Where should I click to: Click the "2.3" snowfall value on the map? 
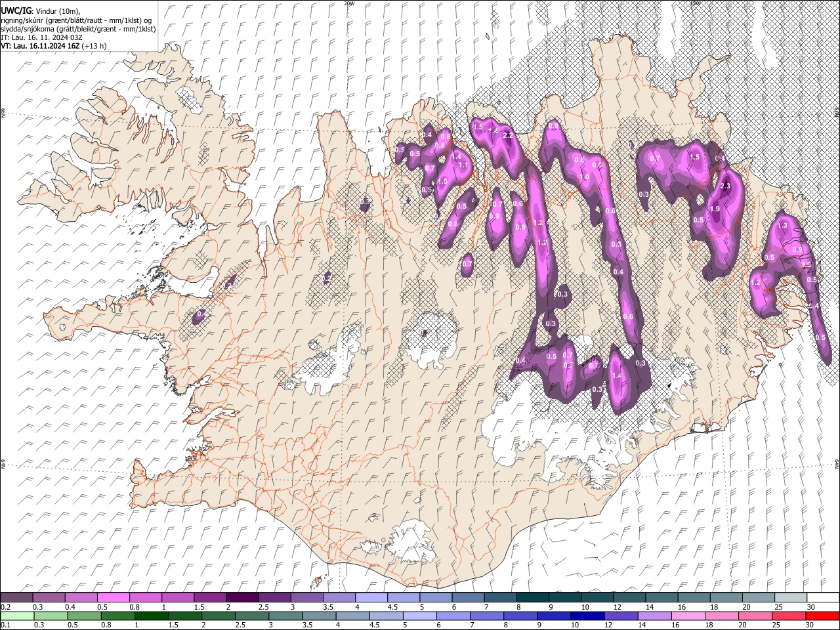[x=725, y=186]
